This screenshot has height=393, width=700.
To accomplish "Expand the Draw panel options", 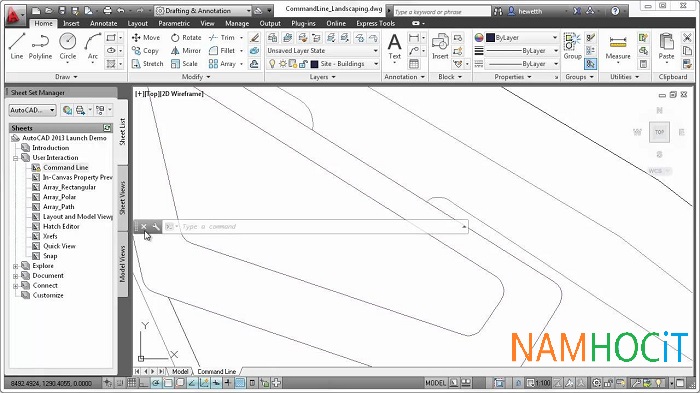I will click(x=66, y=77).
